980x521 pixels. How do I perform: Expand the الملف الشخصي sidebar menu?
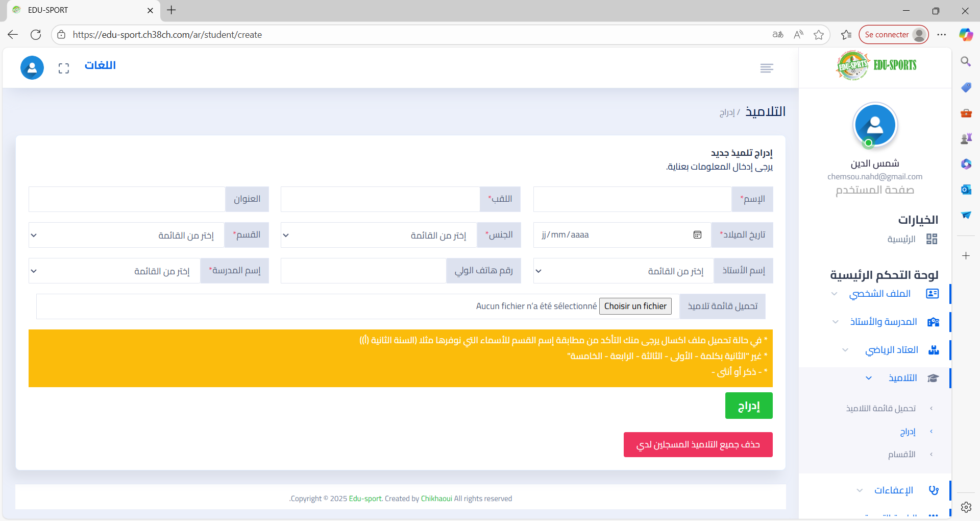tap(880, 294)
